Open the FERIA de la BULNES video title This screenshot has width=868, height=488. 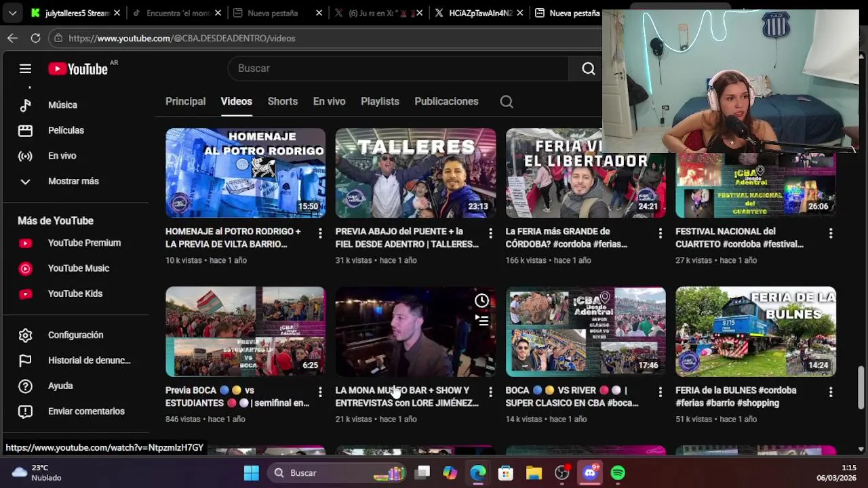pos(736,396)
